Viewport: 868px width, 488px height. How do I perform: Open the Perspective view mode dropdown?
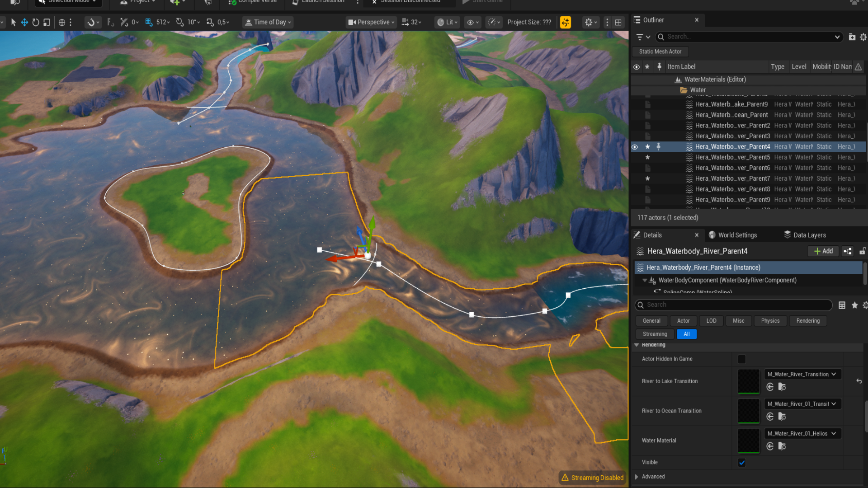[x=371, y=22]
